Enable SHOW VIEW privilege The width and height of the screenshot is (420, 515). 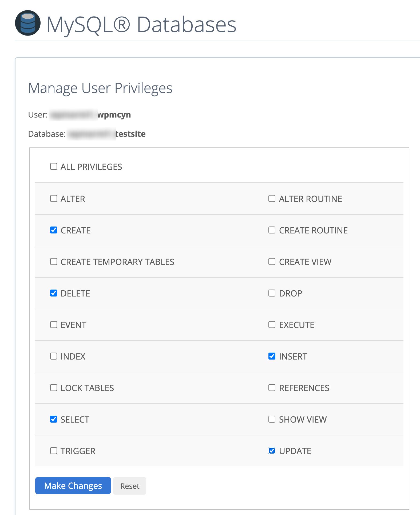[x=272, y=419]
